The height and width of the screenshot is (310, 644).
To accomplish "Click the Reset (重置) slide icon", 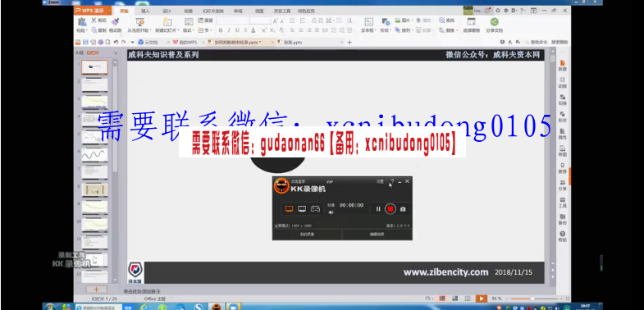I will tap(200, 21).
